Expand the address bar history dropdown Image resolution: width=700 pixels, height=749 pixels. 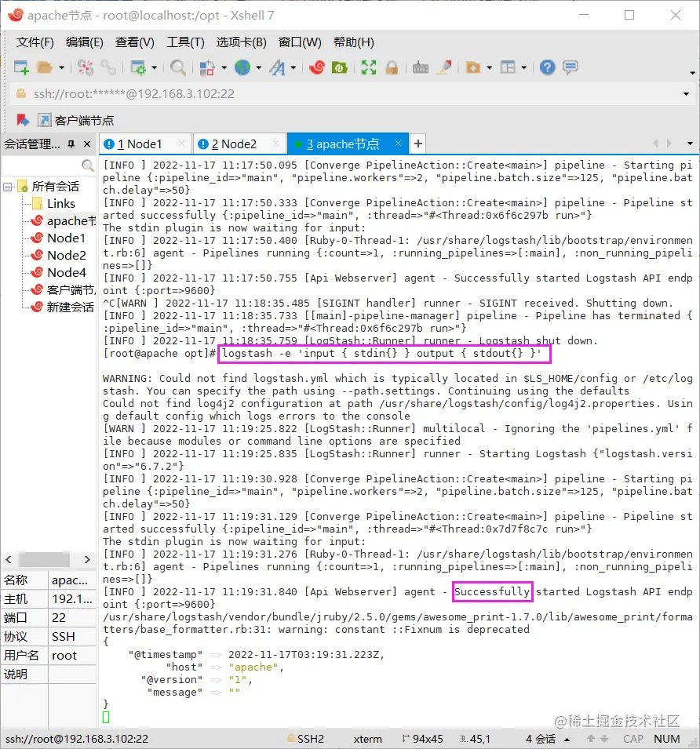(x=686, y=94)
